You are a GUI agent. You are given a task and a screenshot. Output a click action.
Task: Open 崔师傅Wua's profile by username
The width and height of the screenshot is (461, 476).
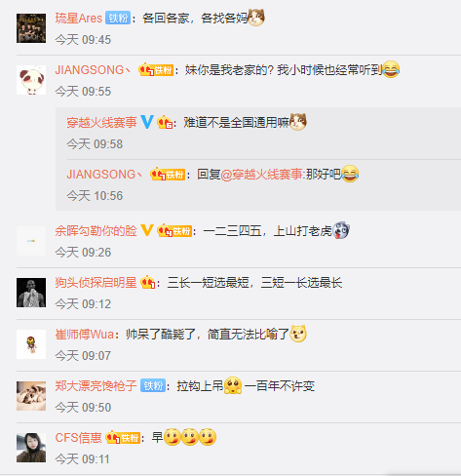pyautogui.click(x=85, y=334)
